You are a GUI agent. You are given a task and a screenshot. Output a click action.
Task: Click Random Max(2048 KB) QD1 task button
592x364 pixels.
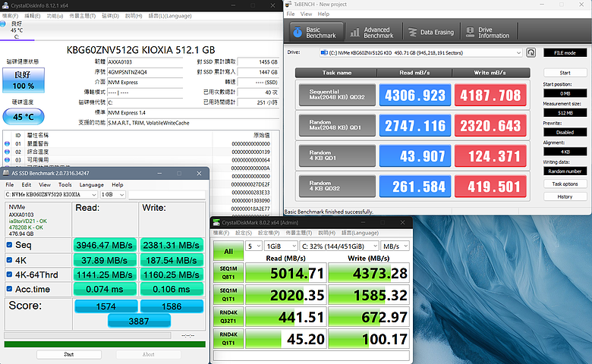tap(337, 125)
